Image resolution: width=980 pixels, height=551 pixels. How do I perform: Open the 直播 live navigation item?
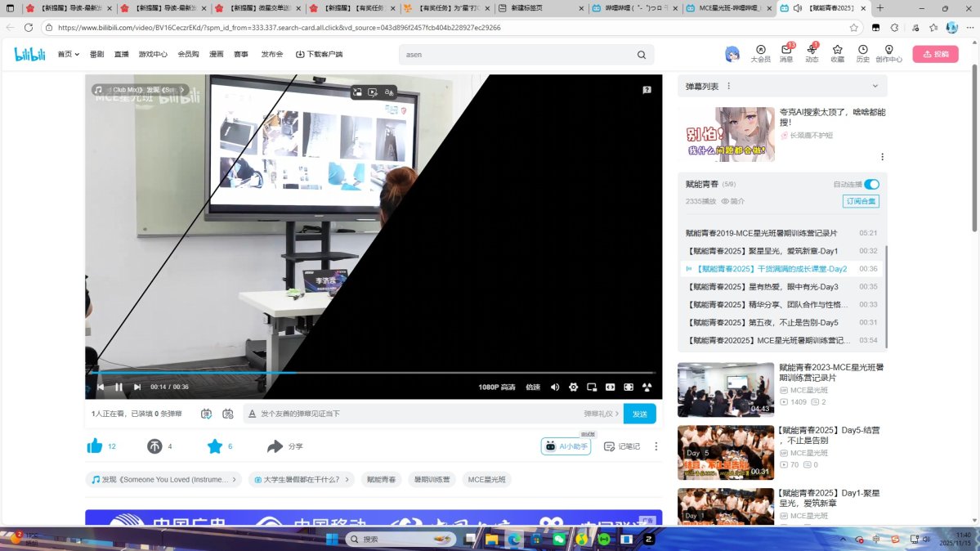click(x=121, y=55)
